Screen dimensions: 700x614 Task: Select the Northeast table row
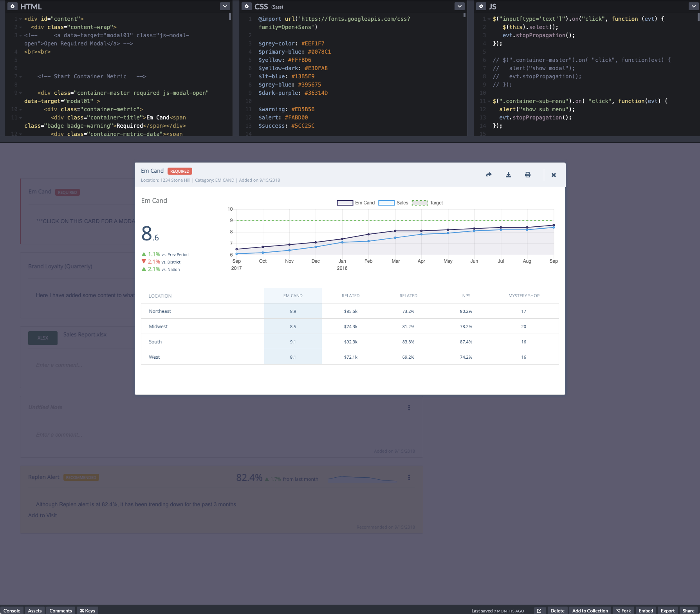click(350, 311)
